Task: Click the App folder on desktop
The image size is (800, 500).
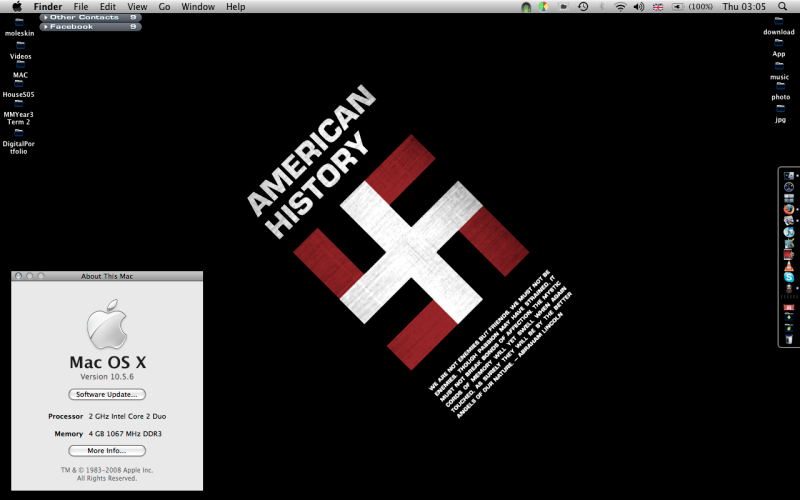Action: [779, 48]
